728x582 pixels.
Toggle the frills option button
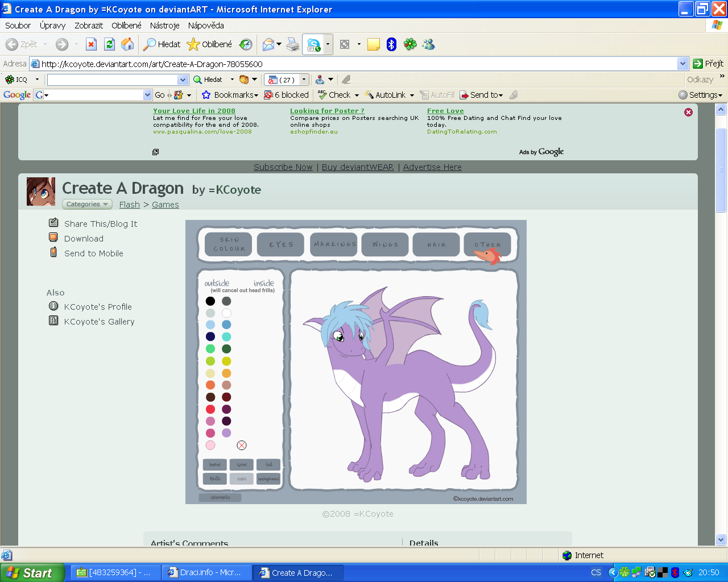pyautogui.click(x=215, y=479)
